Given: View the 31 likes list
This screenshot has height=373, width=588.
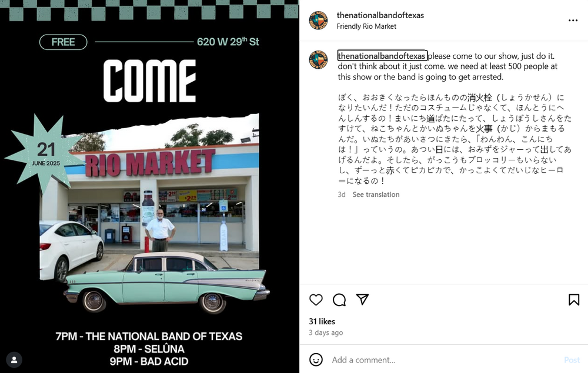Looking at the screenshot, I should pyautogui.click(x=322, y=321).
